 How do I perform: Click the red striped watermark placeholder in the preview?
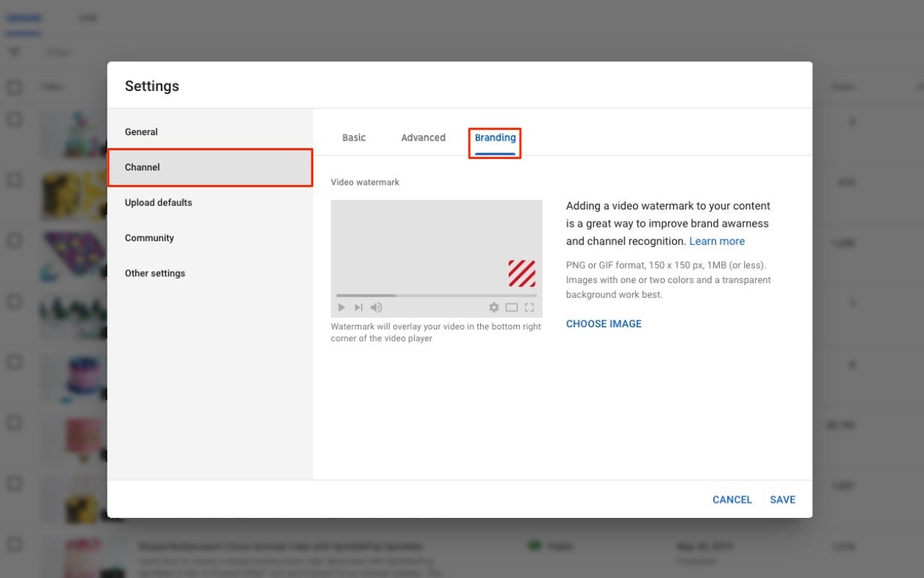click(522, 273)
